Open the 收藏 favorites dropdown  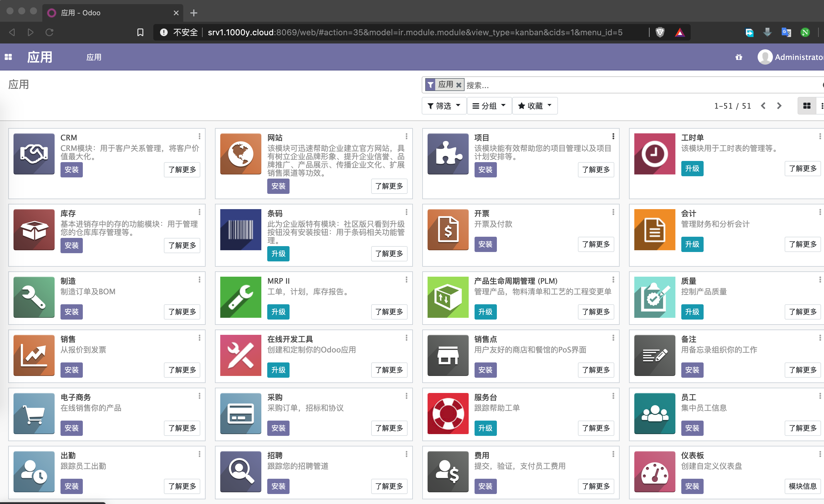click(x=535, y=106)
